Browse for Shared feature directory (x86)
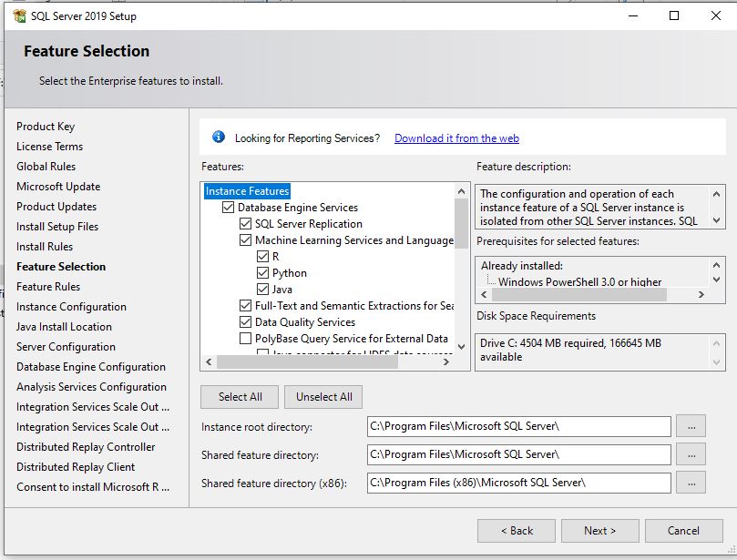This screenshot has height=560, width=737. point(692,483)
